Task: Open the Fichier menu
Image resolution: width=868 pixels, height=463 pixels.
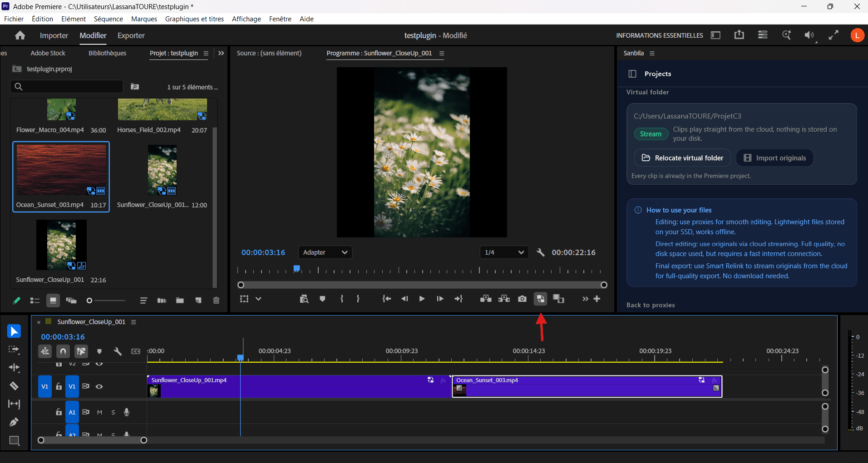Action: [14, 19]
